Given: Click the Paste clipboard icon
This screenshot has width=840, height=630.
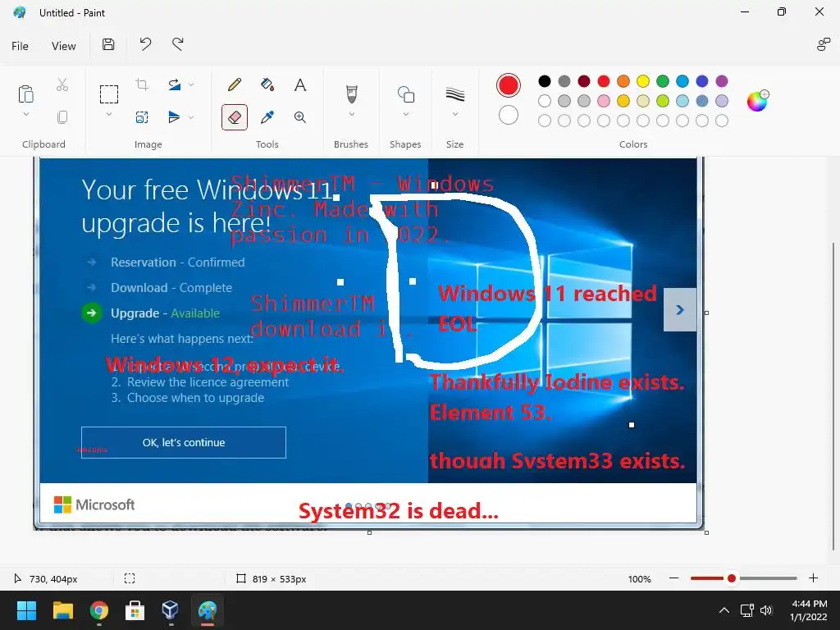Looking at the screenshot, I should (25, 94).
